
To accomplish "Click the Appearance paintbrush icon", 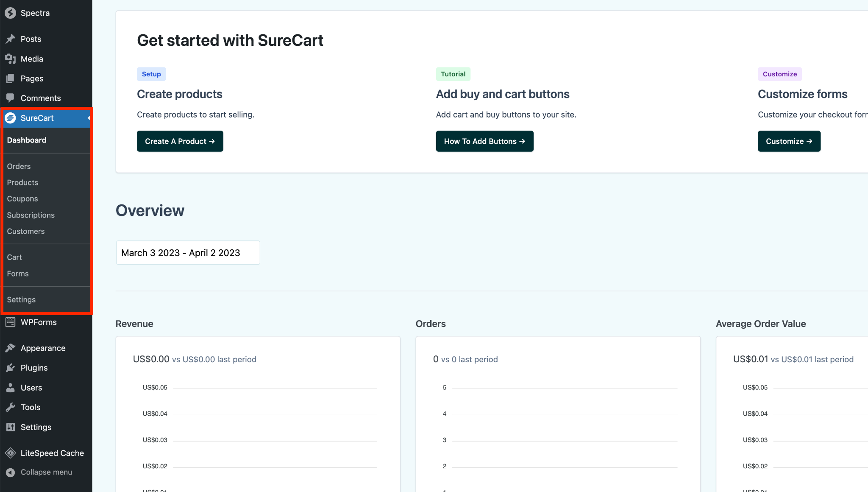I will (11, 348).
